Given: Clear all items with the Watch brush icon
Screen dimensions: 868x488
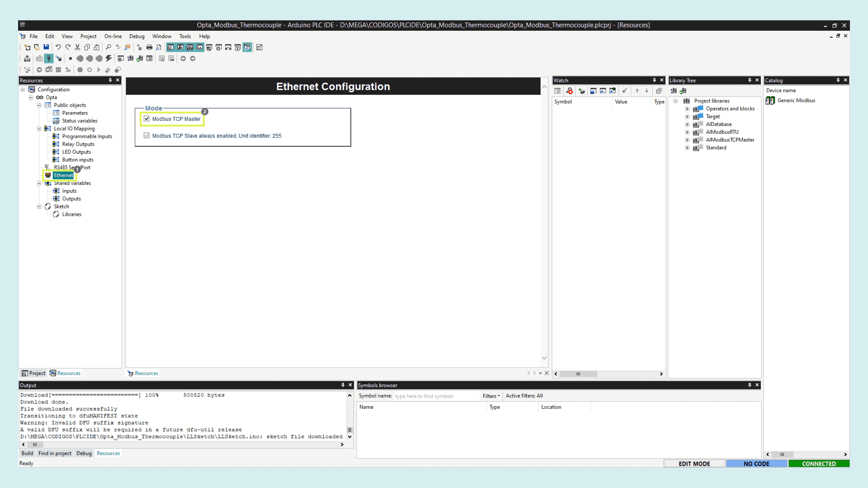Looking at the screenshot, I should coord(624,91).
